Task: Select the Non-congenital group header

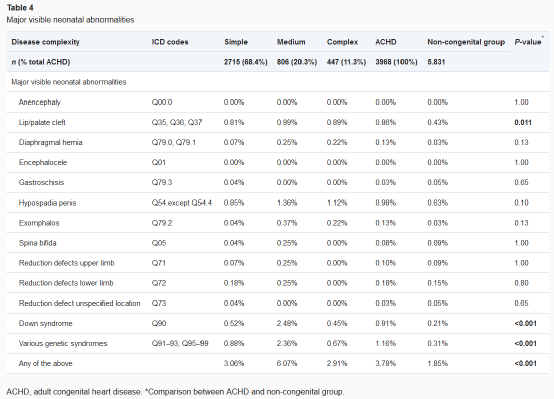Action: 466,42
